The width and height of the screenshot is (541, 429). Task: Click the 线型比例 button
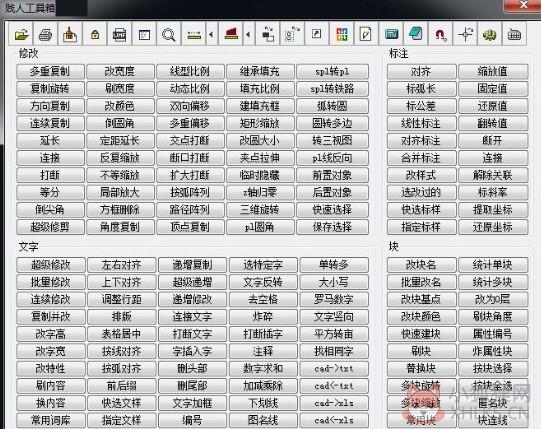pos(190,71)
